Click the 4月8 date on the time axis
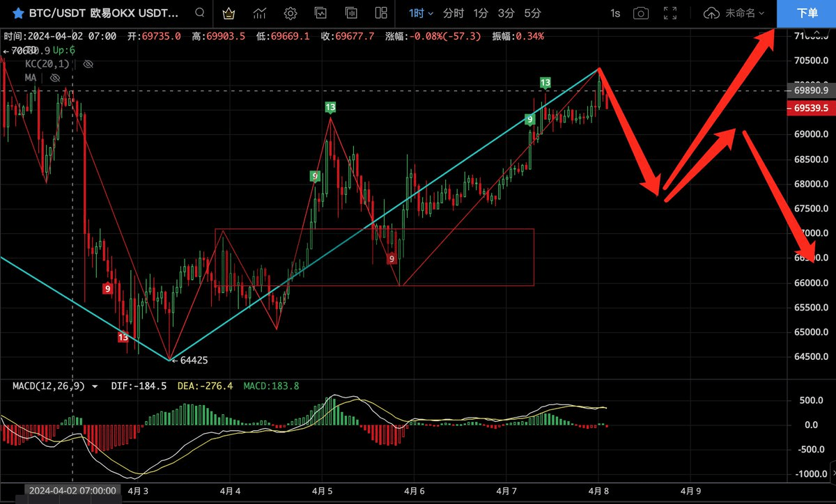This screenshot has width=836, height=504. (x=598, y=491)
